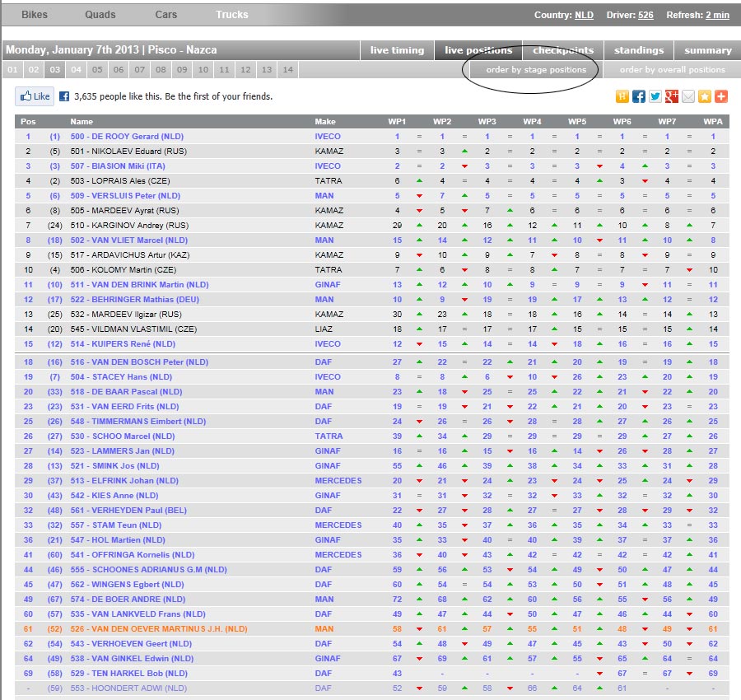Select stage 10
This screenshot has height=700, width=741.
tap(203, 69)
